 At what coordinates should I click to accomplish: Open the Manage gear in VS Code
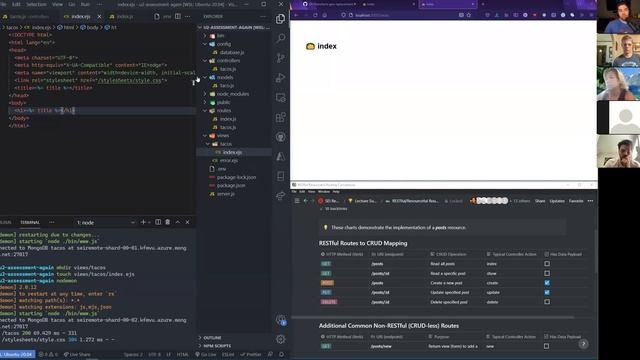(280, 339)
